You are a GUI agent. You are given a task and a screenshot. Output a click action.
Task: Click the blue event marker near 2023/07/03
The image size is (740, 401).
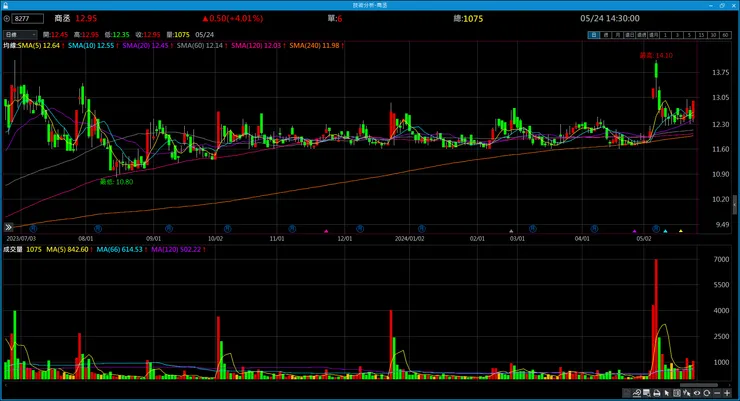33,229
